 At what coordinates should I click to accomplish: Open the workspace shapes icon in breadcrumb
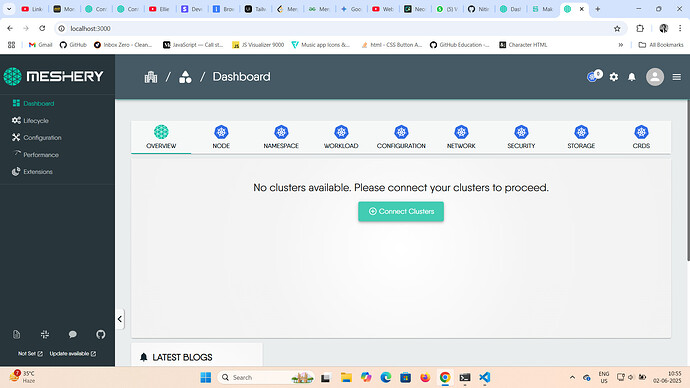click(185, 77)
